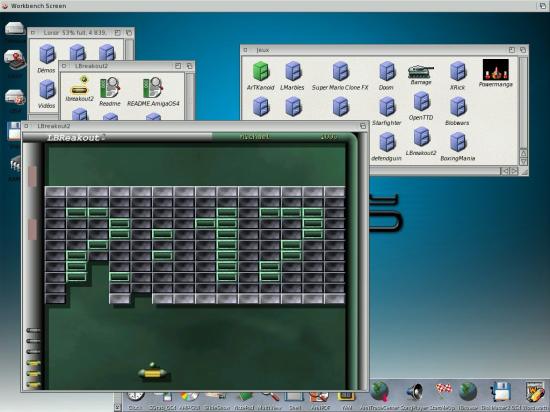This screenshot has width=550, height=412.
Task: Select desktop disk icon with red joystick
Action: [x=14, y=60]
